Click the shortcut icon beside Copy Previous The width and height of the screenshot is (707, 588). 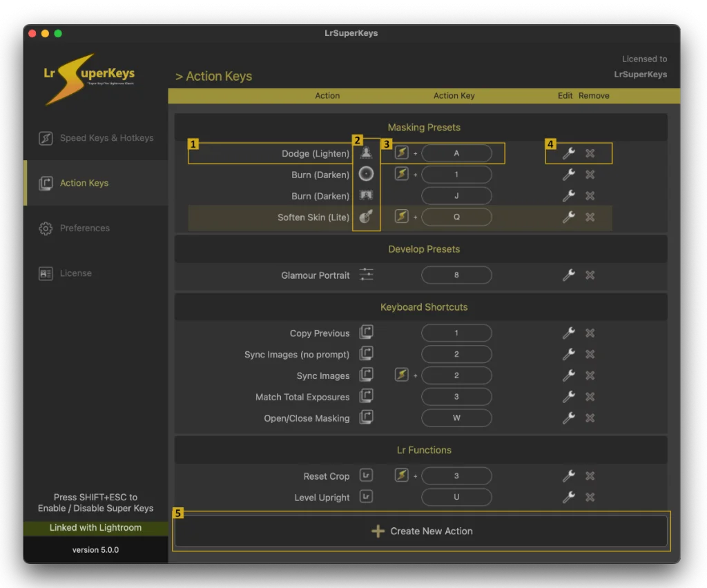pyautogui.click(x=366, y=332)
